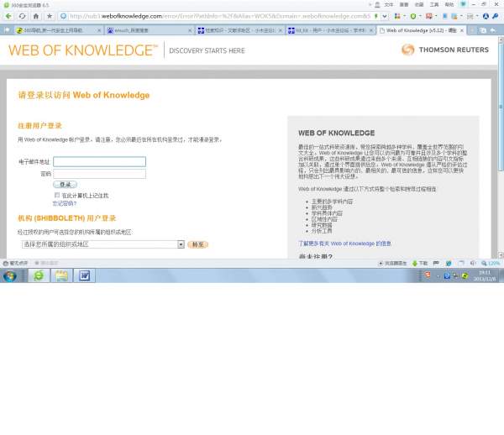Click the Thomson Reuters logo
504x435 pixels.
[x=445, y=50]
